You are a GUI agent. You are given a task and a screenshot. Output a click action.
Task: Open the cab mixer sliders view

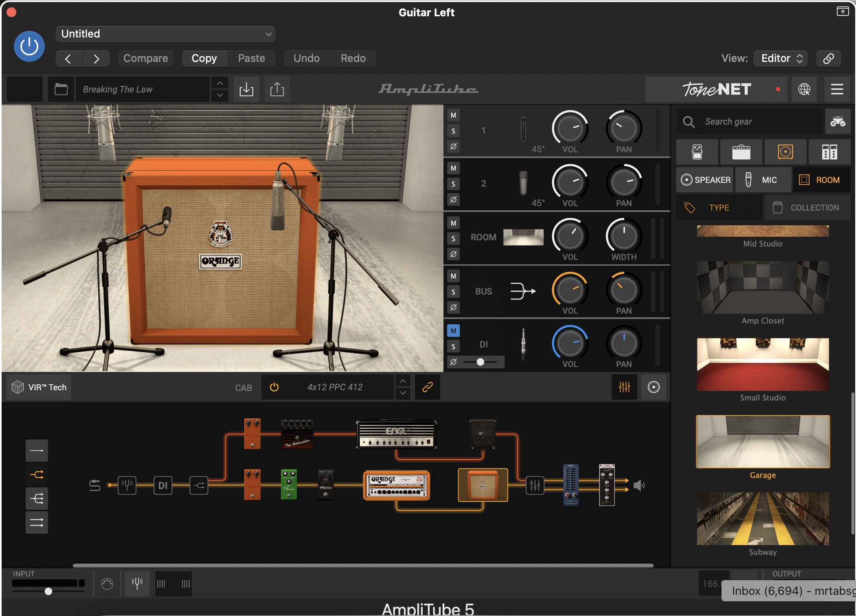624,387
